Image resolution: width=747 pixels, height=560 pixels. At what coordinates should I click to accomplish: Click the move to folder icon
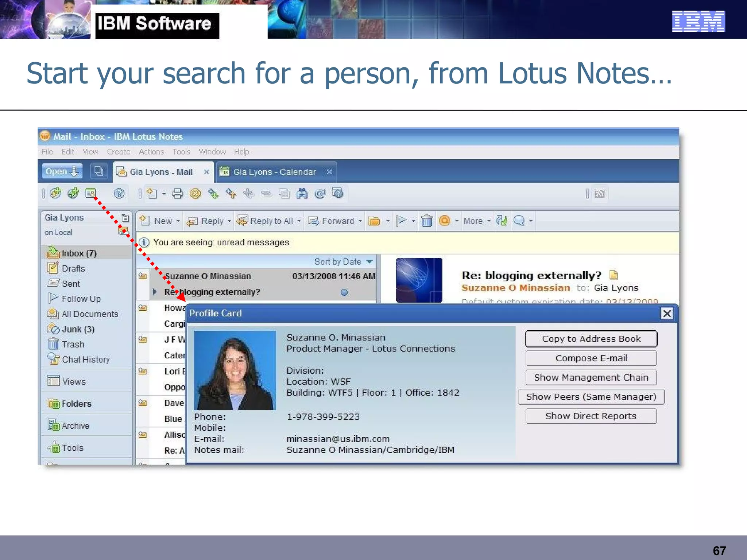[x=374, y=221]
